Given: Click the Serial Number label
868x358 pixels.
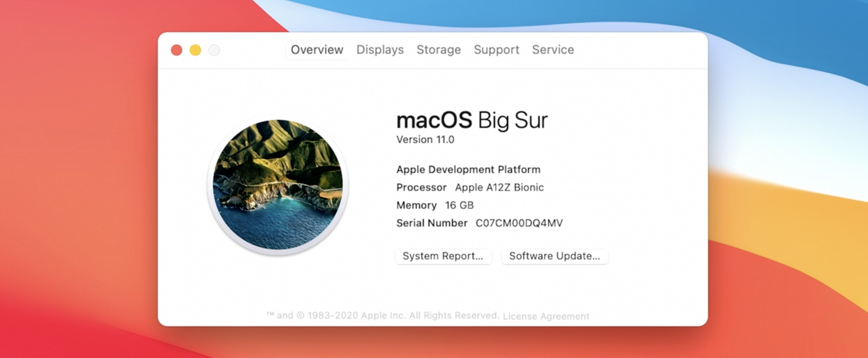Looking at the screenshot, I should [x=432, y=223].
